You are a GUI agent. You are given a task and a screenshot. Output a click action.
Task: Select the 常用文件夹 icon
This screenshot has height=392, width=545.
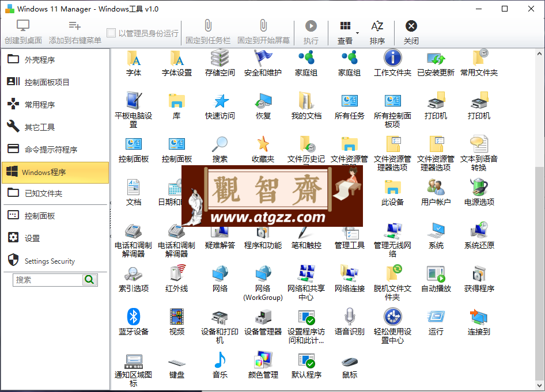479,63
